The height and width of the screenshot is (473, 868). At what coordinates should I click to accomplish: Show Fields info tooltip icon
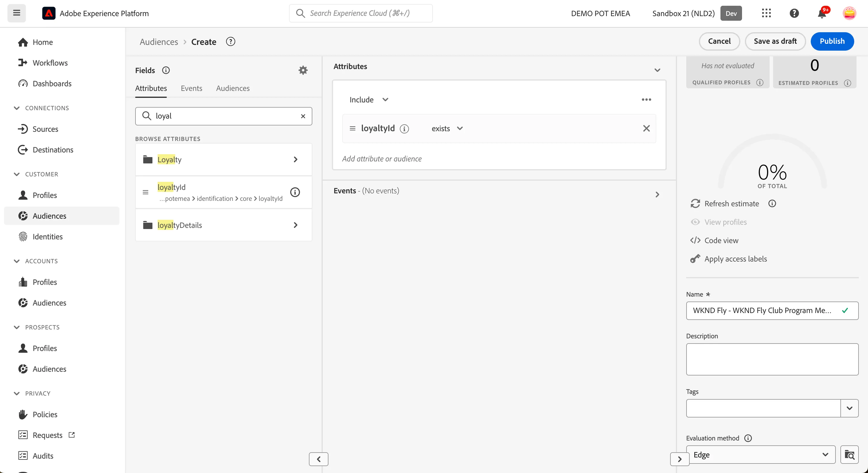coord(166,70)
